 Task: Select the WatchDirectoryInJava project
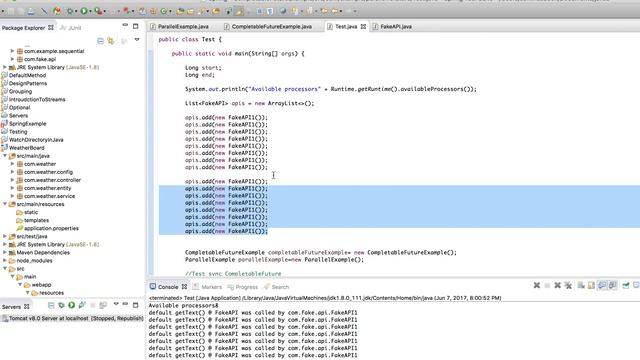[36, 140]
